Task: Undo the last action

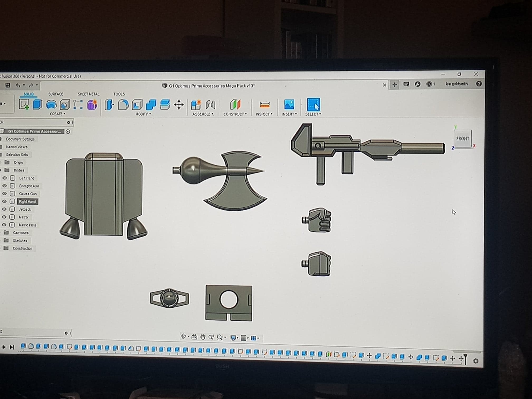Action: coord(18,85)
